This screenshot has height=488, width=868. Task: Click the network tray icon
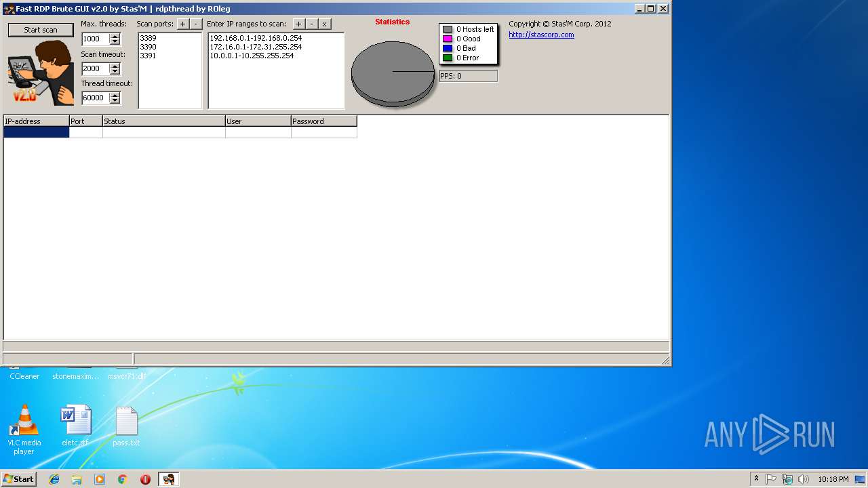[x=787, y=479]
